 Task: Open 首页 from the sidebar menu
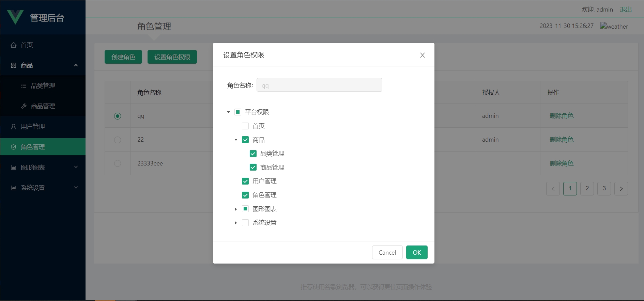tap(43, 45)
